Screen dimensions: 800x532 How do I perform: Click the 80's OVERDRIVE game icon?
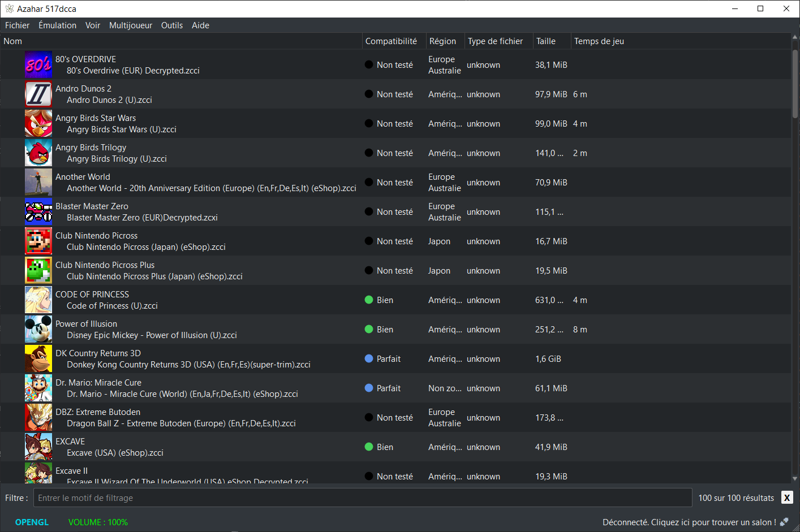pyautogui.click(x=38, y=64)
